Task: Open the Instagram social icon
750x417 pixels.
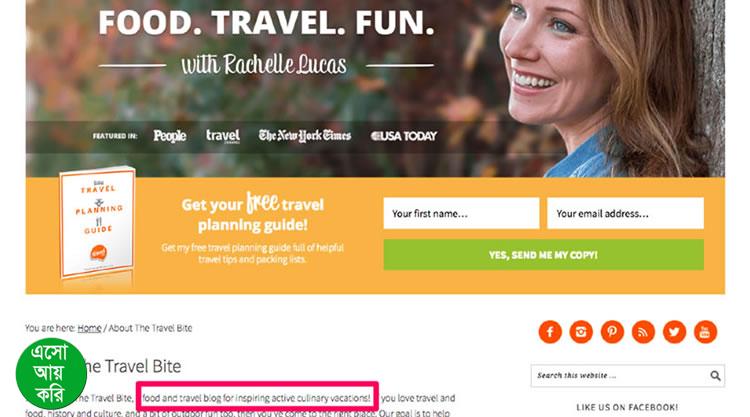Action: pyautogui.click(x=581, y=332)
